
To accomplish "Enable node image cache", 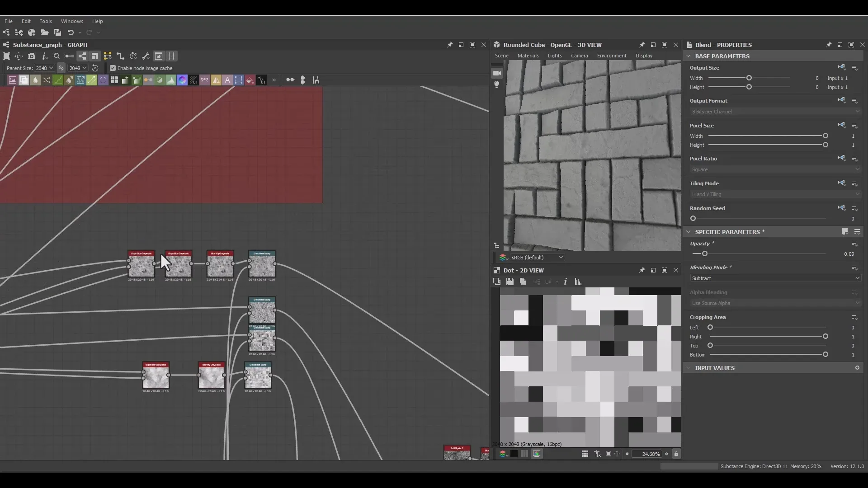I will [x=113, y=68].
